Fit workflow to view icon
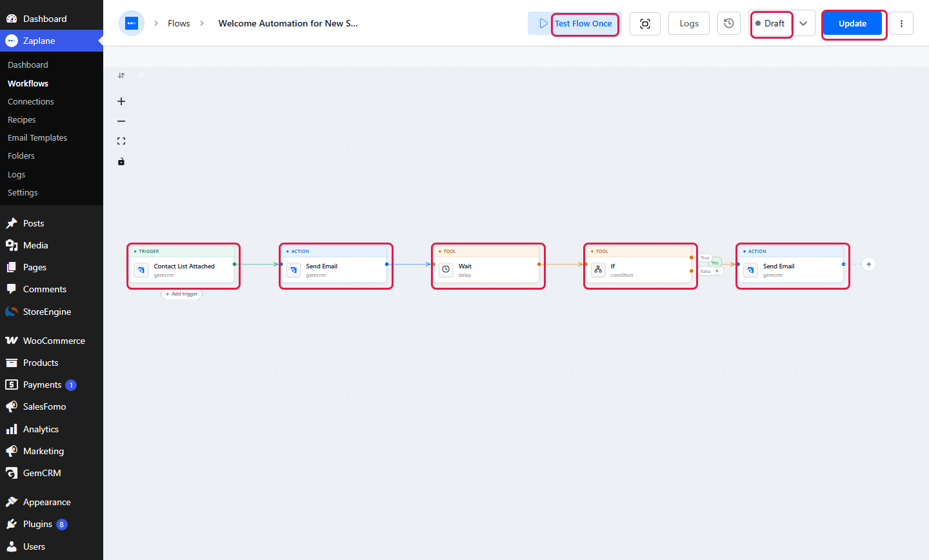The image size is (929, 560). coord(121,141)
